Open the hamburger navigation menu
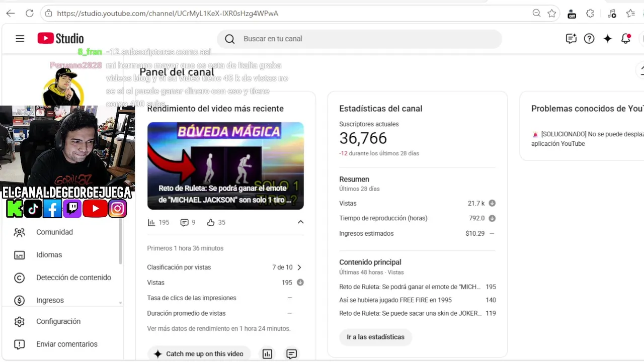This screenshot has height=362, width=644. pos(20,39)
